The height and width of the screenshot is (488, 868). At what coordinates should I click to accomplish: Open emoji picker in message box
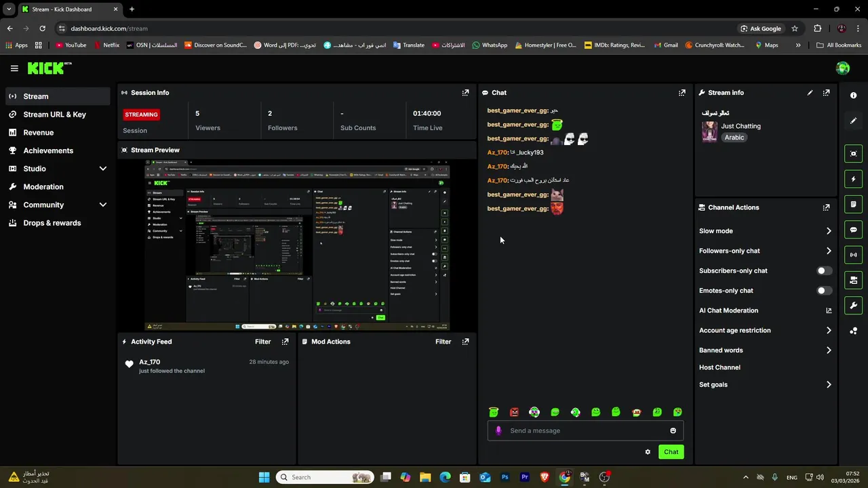click(x=673, y=431)
